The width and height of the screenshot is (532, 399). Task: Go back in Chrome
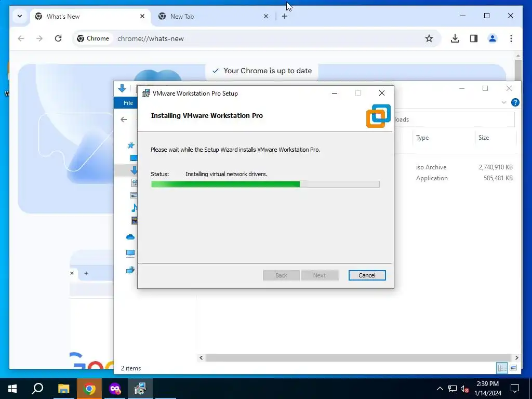pos(21,38)
